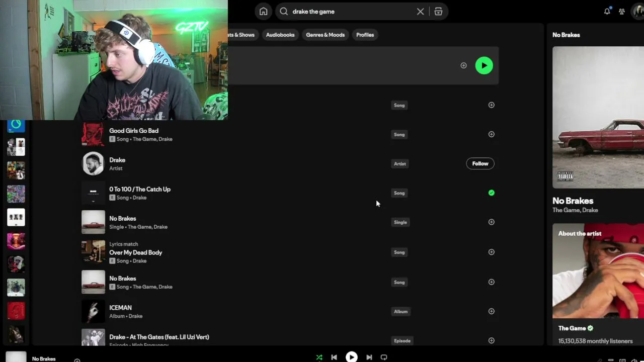Viewport: 644px width, 362px height.
Task: Click the '15,130,538 monthly listeners' text
Action: 596,341
